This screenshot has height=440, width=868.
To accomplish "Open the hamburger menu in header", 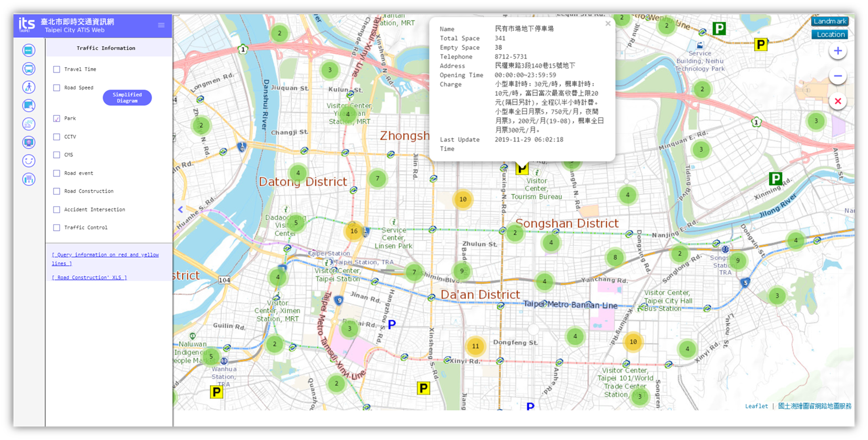I will [x=161, y=25].
